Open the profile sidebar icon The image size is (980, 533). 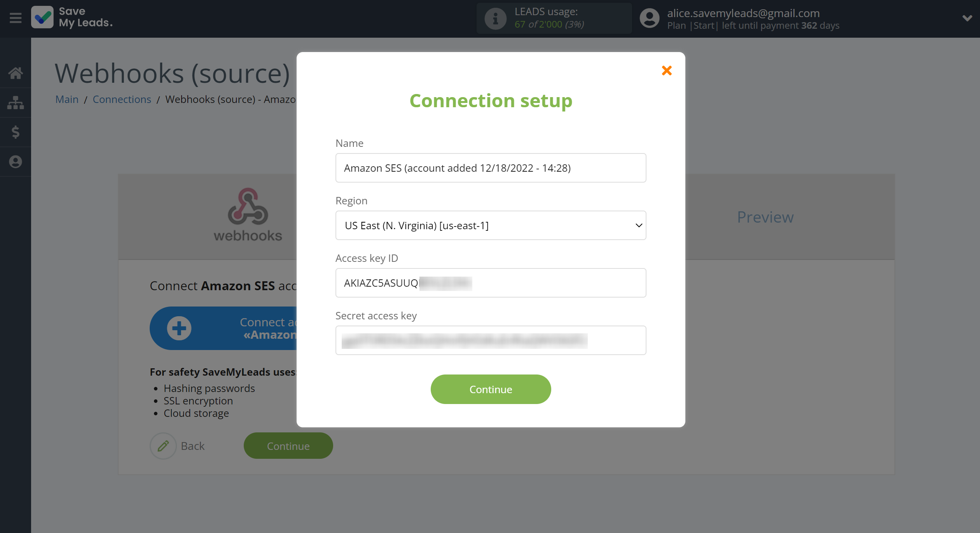point(16,162)
